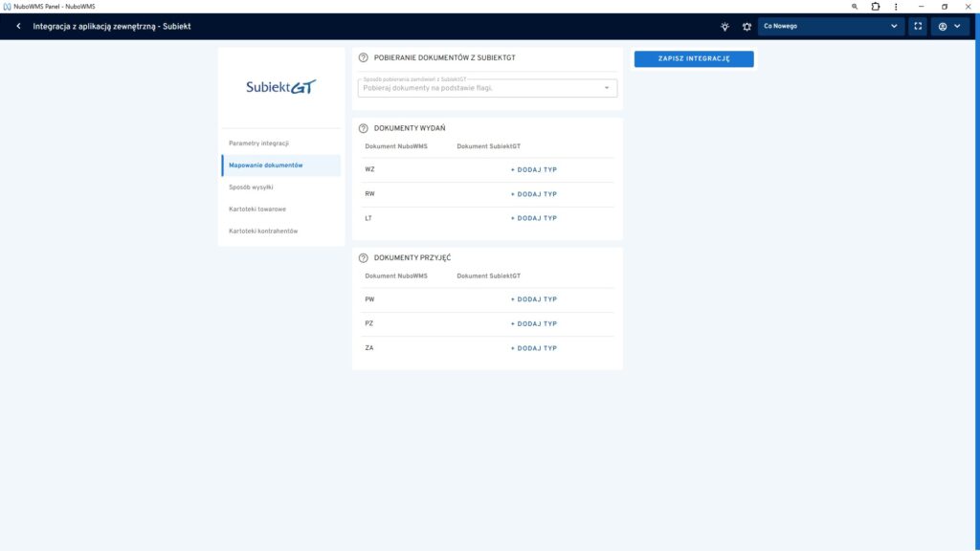
Task: Open the Sposób wysyłki section
Action: 251,187
